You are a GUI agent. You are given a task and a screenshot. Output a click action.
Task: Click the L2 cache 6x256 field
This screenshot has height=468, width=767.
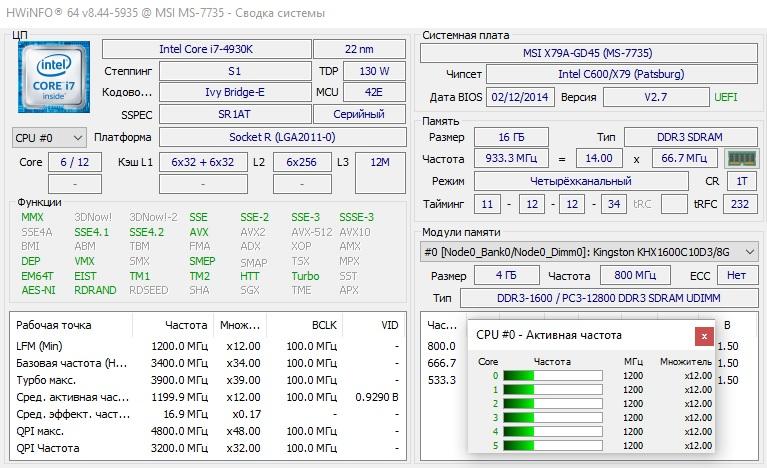(302, 162)
